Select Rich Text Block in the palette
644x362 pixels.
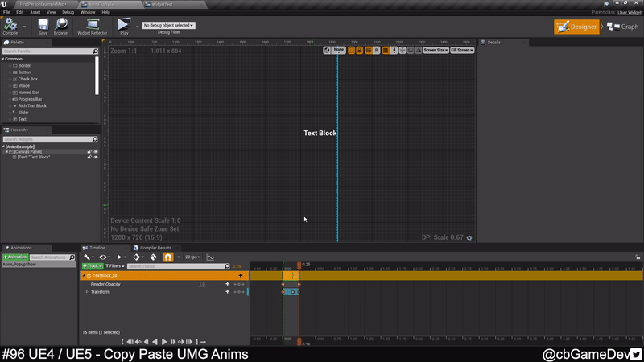(x=32, y=106)
